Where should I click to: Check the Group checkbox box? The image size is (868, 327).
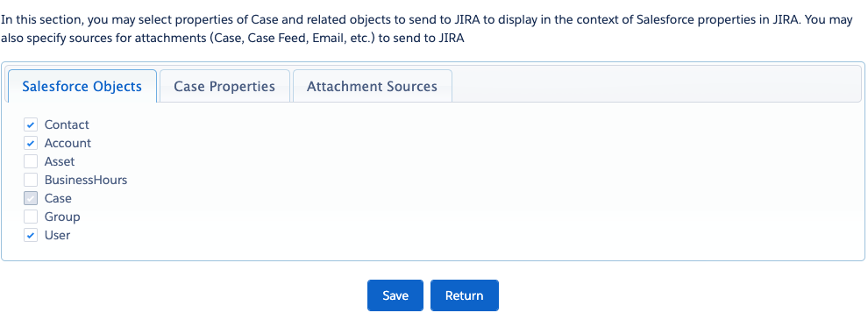tap(31, 217)
